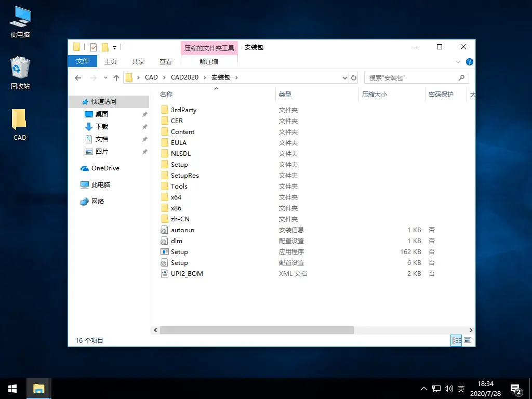This screenshot has height=399, width=532.
Task: Click the Setup application file icon
Action: pos(165,251)
